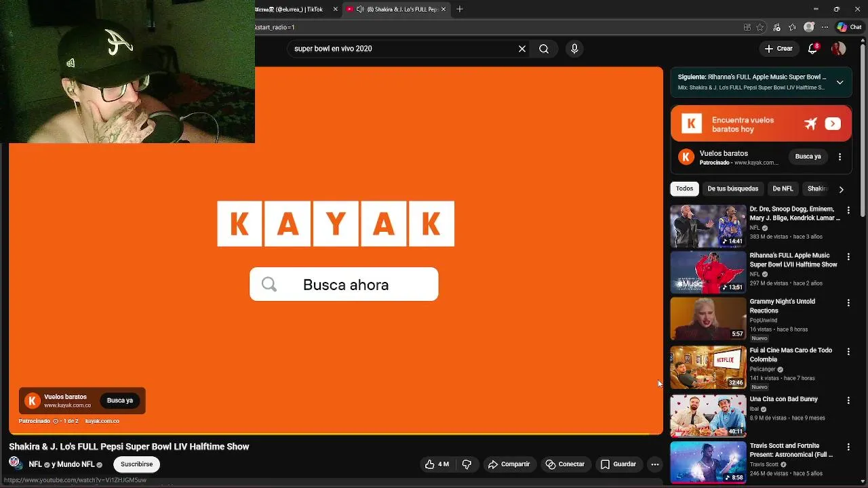Close the Shakira & J. Lo's YouTube tab
Image resolution: width=868 pixels, height=488 pixels.
[443, 9]
